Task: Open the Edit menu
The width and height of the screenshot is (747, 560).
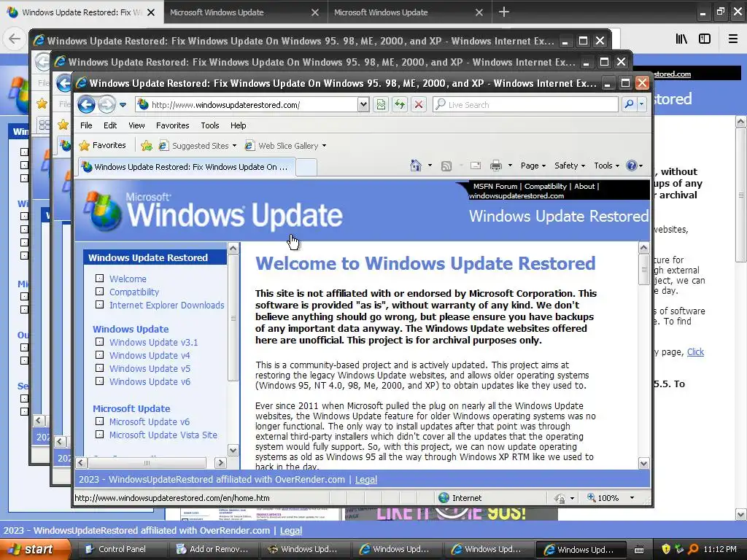Action: (x=110, y=125)
